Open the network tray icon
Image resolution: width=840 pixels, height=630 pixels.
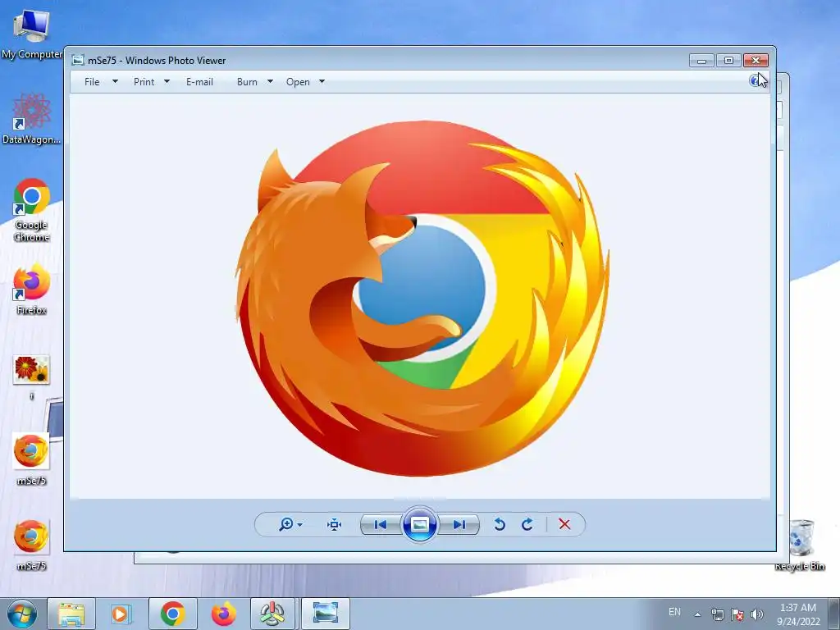point(717,614)
